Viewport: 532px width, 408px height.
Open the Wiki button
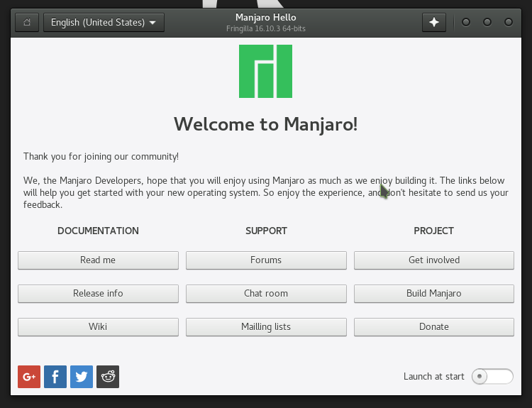tap(98, 327)
